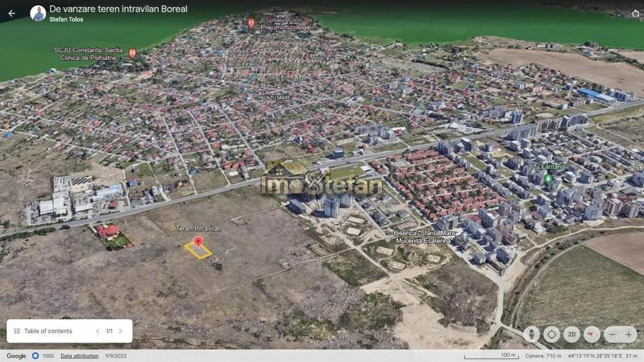Fly to my location target icon
Viewport: 644px width, 362px height.
click(552, 335)
